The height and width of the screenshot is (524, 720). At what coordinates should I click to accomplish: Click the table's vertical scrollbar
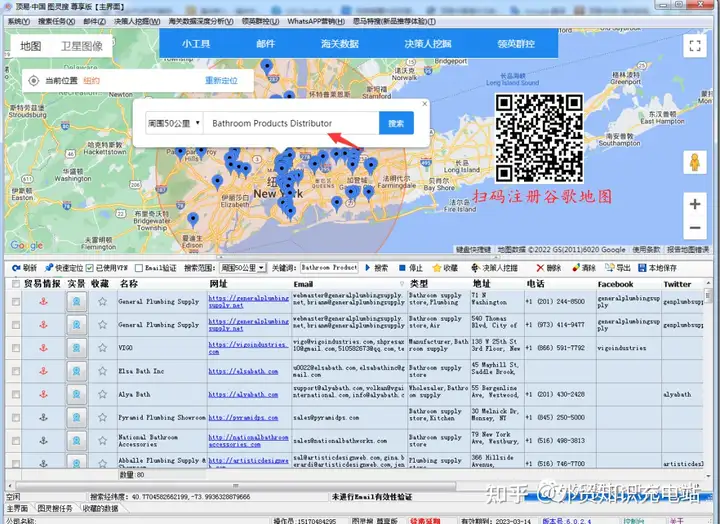[708, 294]
